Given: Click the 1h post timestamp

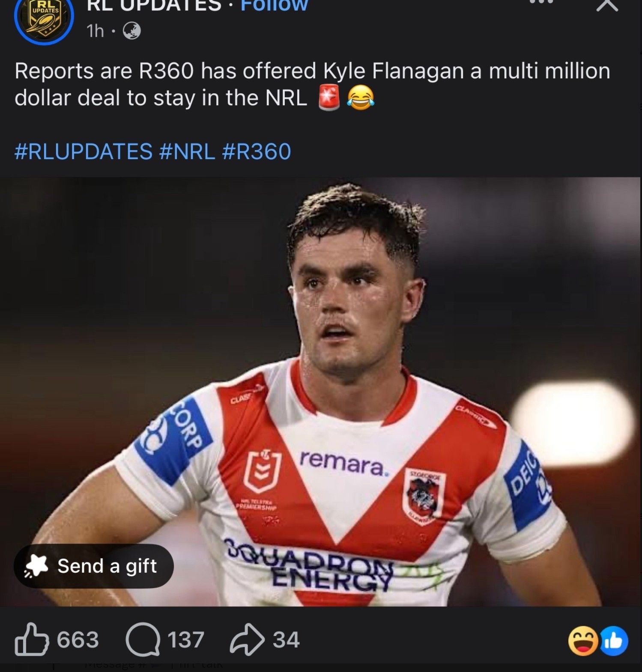Looking at the screenshot, I should [x=95, y=31].
